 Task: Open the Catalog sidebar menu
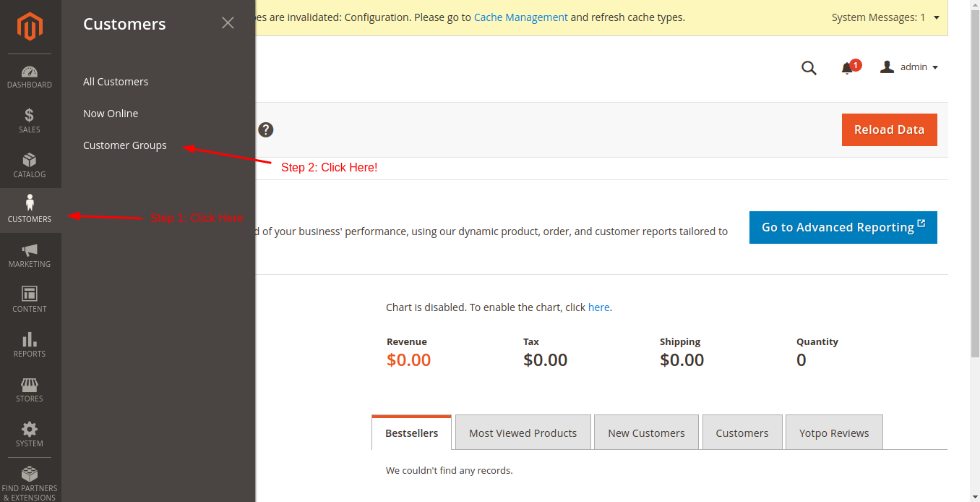pyautogui.click(x=30, y=166)
